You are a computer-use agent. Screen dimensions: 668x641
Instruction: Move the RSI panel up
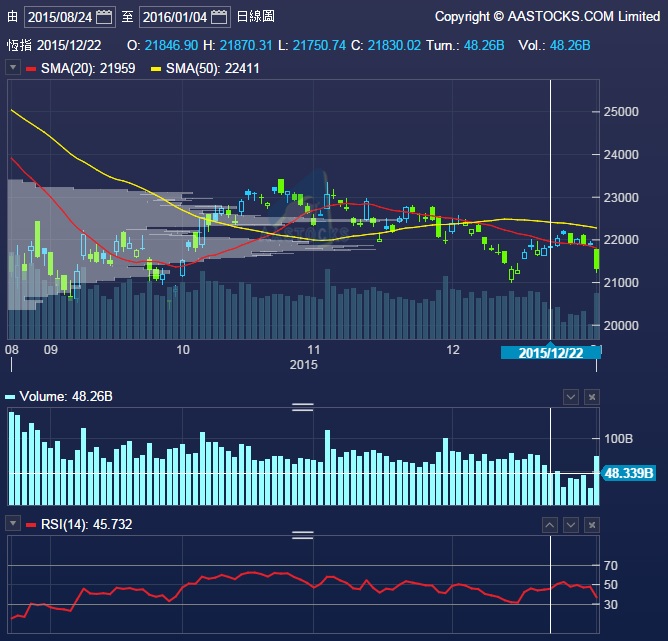(549, 524)
